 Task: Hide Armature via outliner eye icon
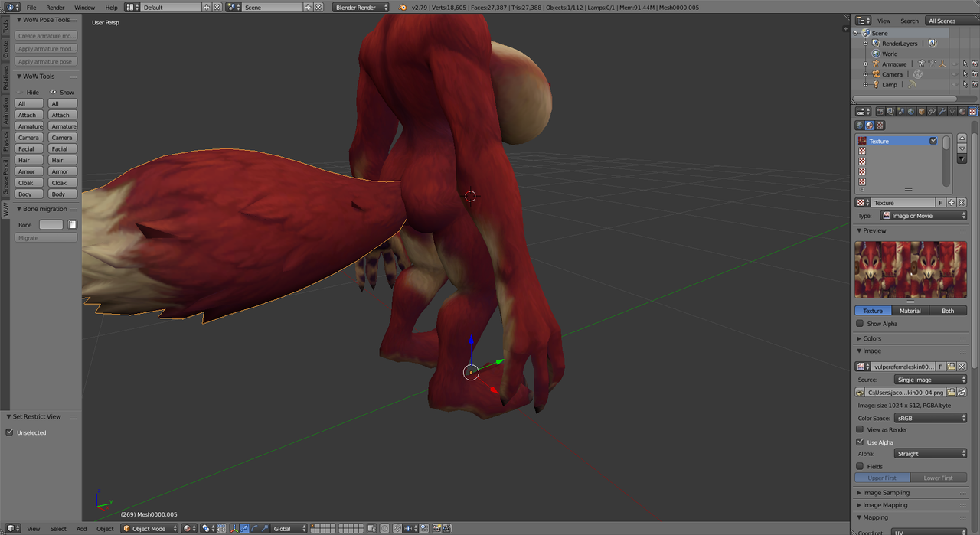[954, 64]
